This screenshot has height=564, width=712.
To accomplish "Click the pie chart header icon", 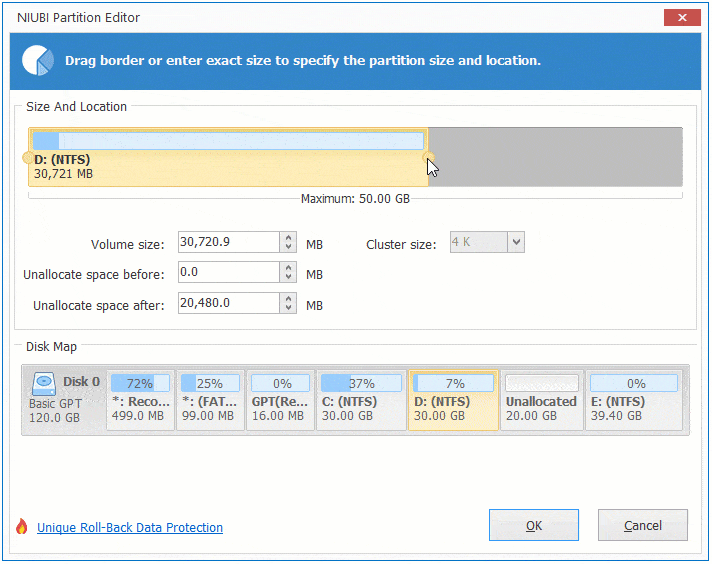I will click(39, 60).
